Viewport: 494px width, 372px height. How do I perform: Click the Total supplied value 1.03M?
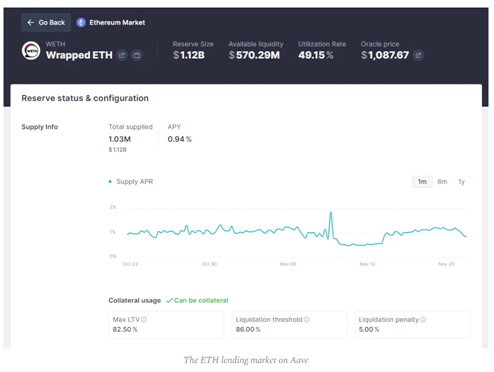click(x=120, y=139)
